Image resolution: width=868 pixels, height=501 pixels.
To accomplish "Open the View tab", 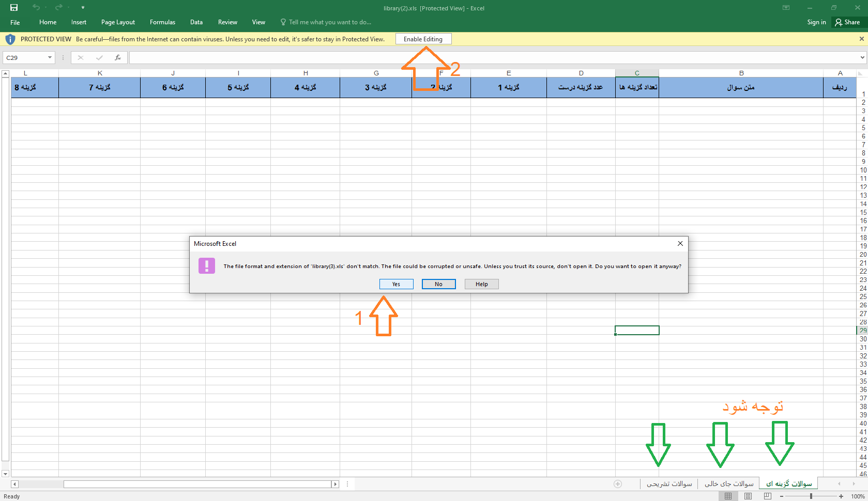I will pos(258,22).
